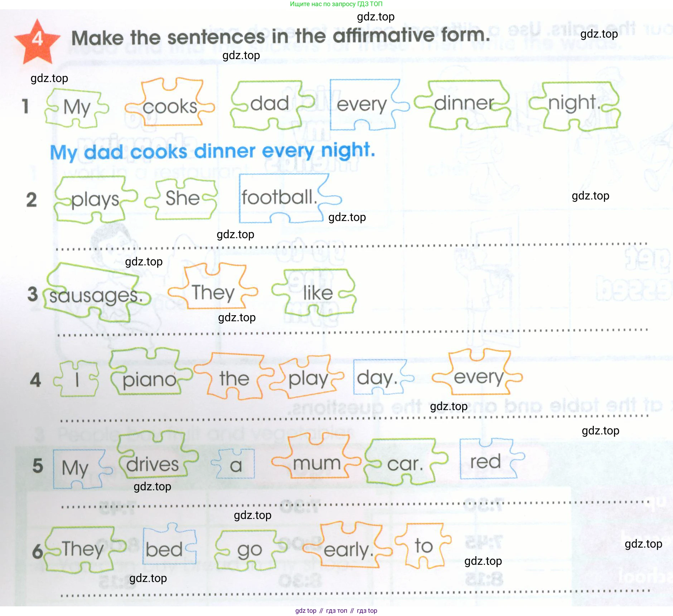Click the 'early.' orange puzzle piece
The width and height of the screenshot is (673, 616).
pos(347,545)
